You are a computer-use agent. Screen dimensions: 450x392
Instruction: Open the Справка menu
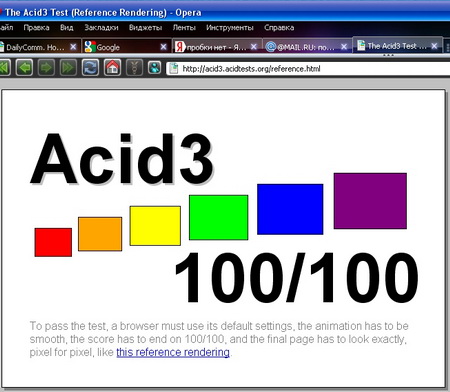click(279, 28)
